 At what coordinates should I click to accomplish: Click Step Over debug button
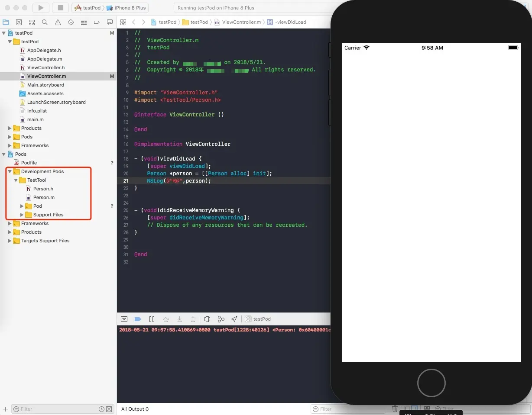165,319
